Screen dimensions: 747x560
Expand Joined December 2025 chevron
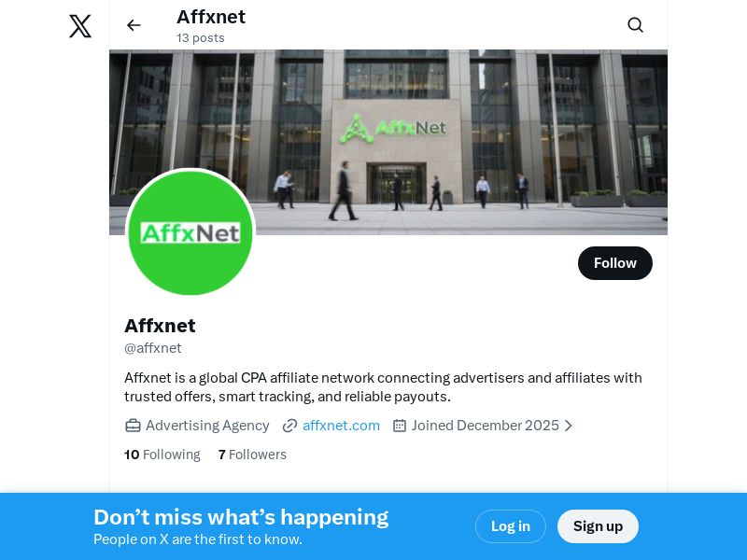pos(569,426)
